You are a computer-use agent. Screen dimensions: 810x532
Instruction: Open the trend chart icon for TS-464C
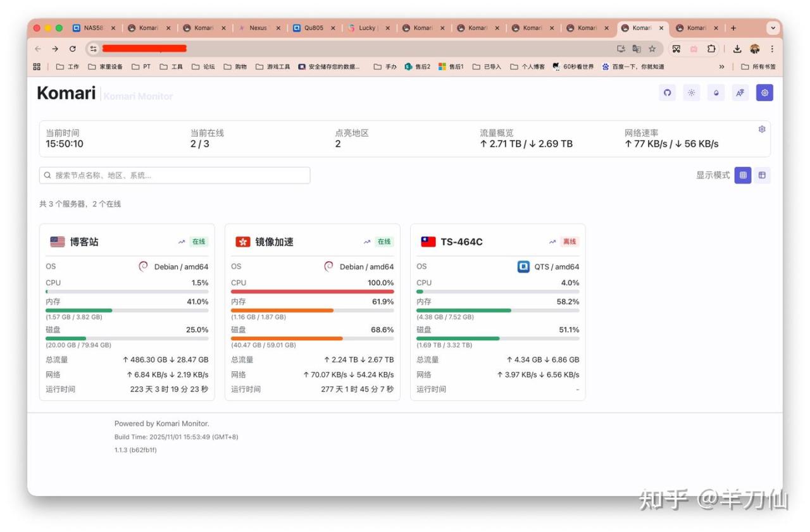pyautogui.click(x=552, y=242)
